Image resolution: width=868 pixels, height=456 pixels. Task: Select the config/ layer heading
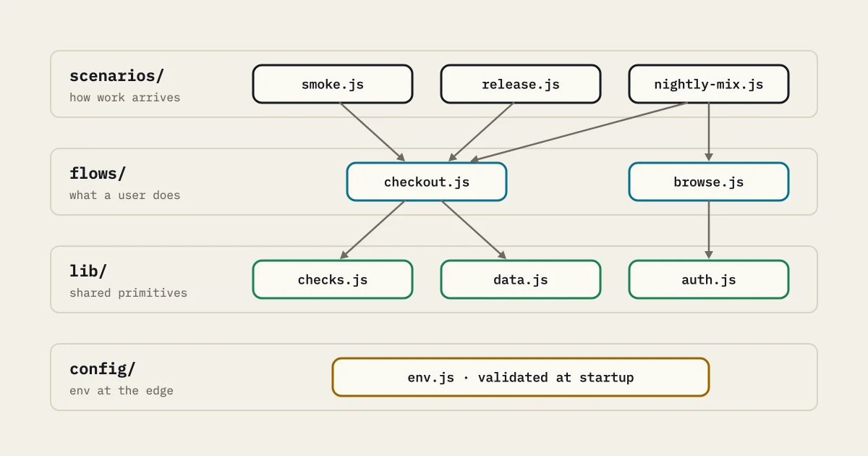click(103, 368)
